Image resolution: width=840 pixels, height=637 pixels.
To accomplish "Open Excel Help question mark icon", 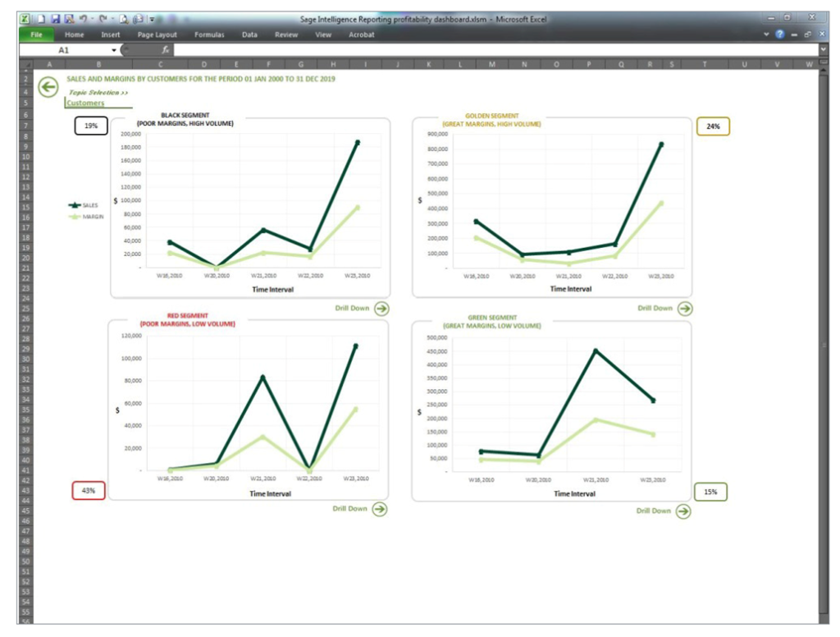I will coord(779,34).
